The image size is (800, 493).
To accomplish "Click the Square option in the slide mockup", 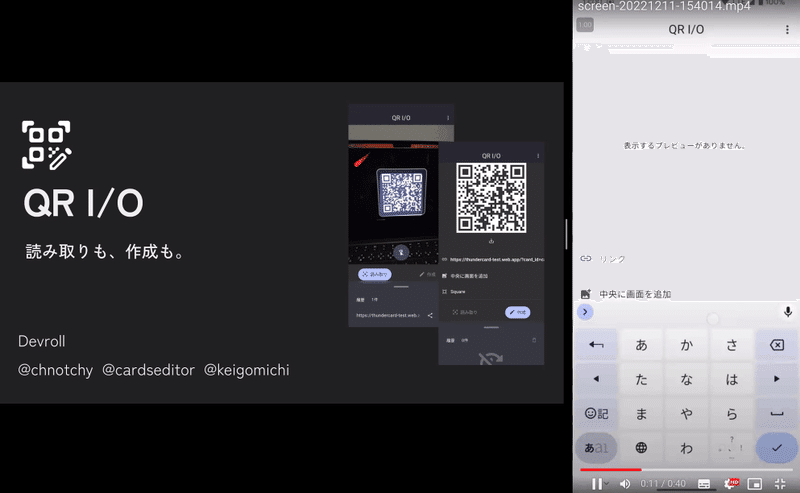I will pyautogui.click(x=458, y=292).
